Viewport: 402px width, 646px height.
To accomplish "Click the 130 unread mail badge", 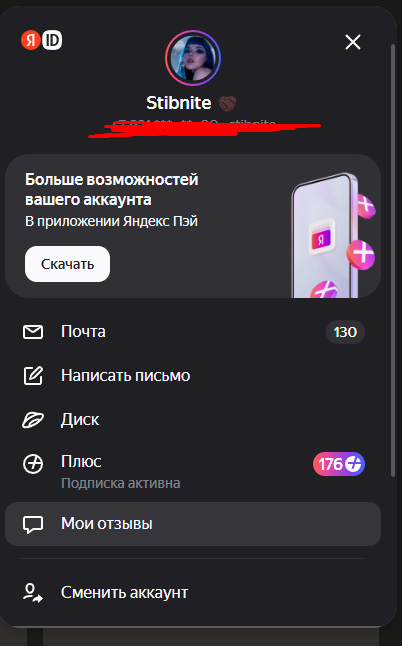I will click(345, 332).
